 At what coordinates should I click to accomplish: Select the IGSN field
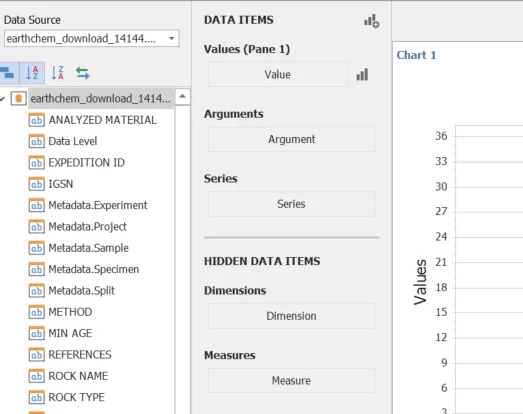click(x=61, y=184)
